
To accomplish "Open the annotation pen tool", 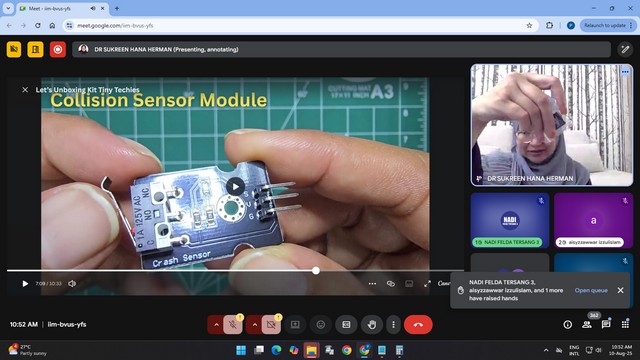I will (625, 50).
